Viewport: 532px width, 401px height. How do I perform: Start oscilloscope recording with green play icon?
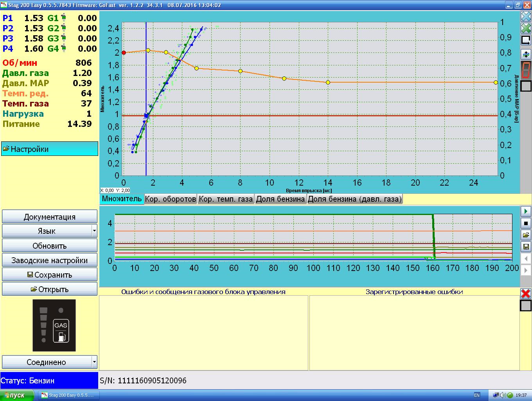click(x=526, y=211)
